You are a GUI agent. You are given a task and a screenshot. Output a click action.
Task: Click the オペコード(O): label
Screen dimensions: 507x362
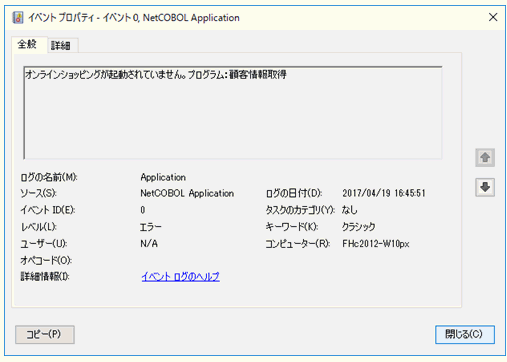coord(46,260)
